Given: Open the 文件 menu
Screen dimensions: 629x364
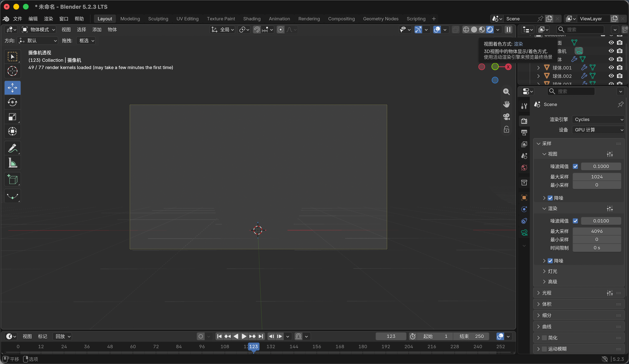Looking at the screenshot, I should [17, 19].
